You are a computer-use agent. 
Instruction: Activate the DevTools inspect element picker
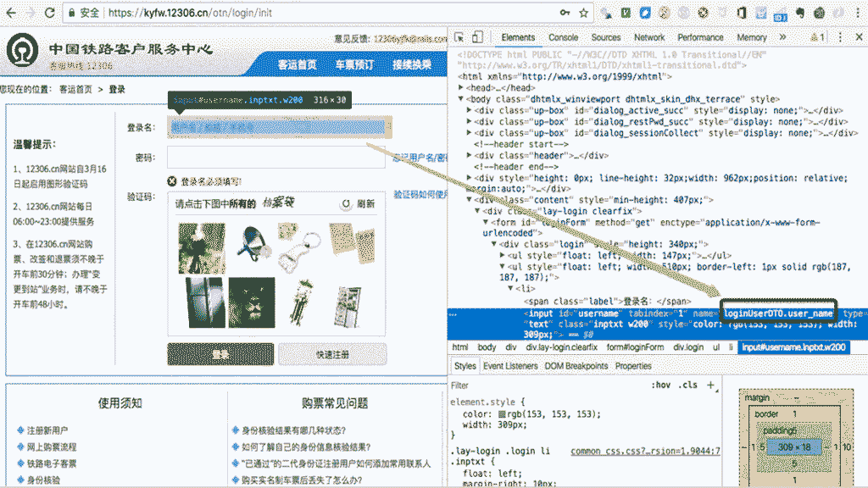pyautogui.click(x=459, y=37)
